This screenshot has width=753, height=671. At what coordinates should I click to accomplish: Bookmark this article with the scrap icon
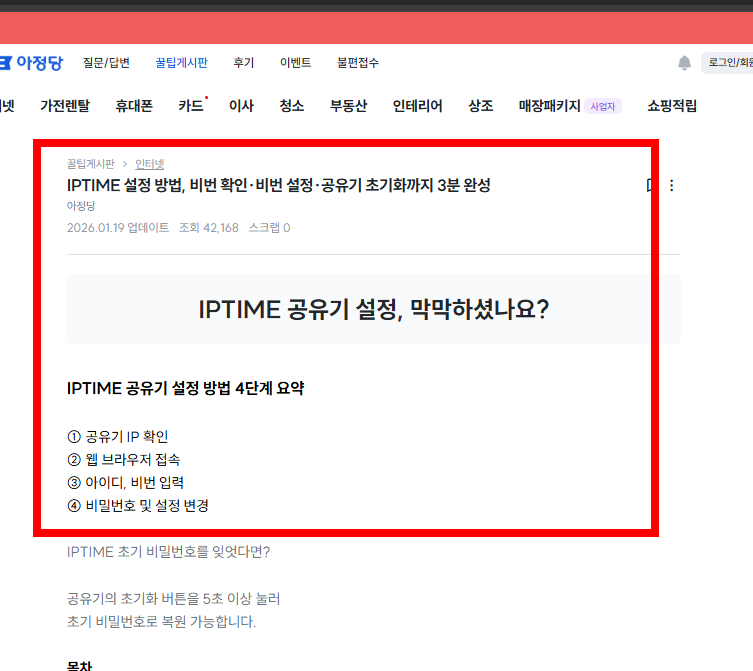tap(650, 185)
